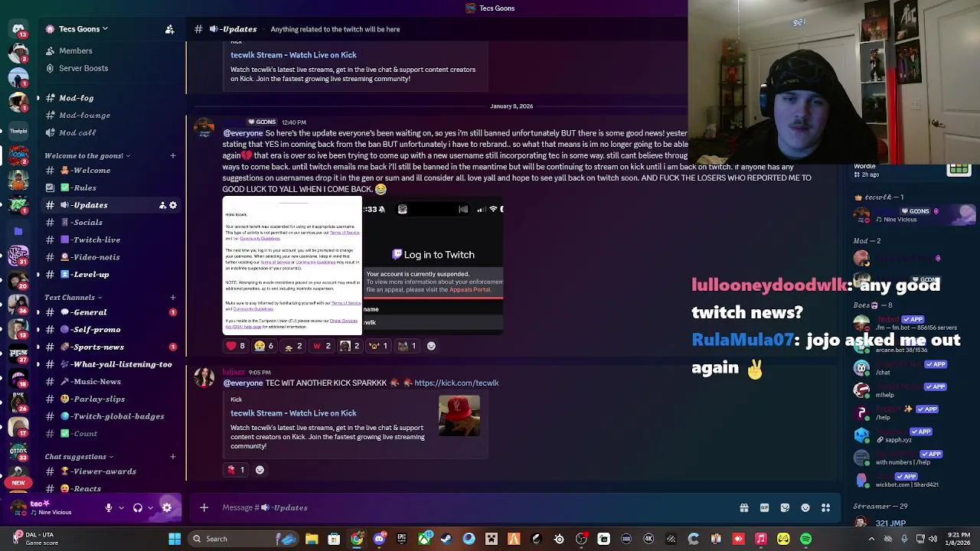The width and height of the screenshot is (980, 551).
Task: Open the Mod-log channel
Action: [111, 98]
